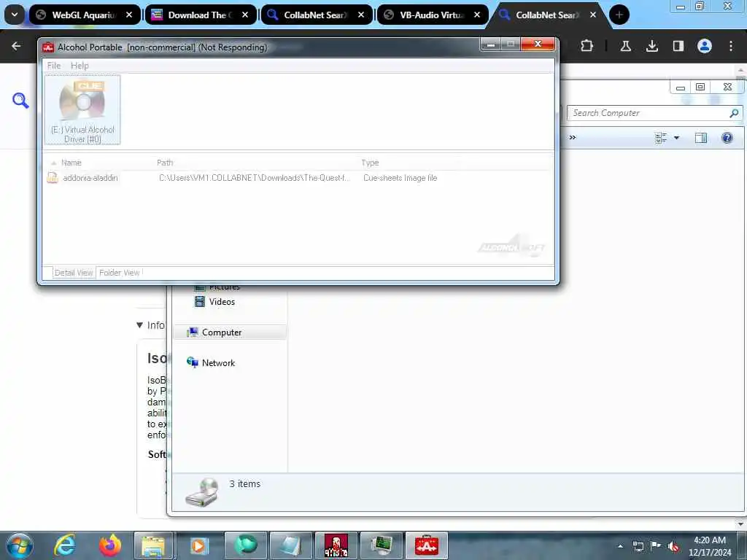Toggle the Explorer preview pane icon
Viewport: 747px width, 560px height.
tap(701, 138)
